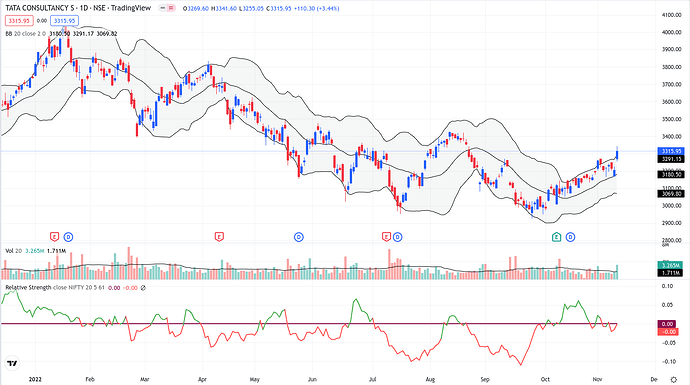Click the Nov label on time axis
The width and height of the screenshot is (690, 385).
click(x=597, y=379)
